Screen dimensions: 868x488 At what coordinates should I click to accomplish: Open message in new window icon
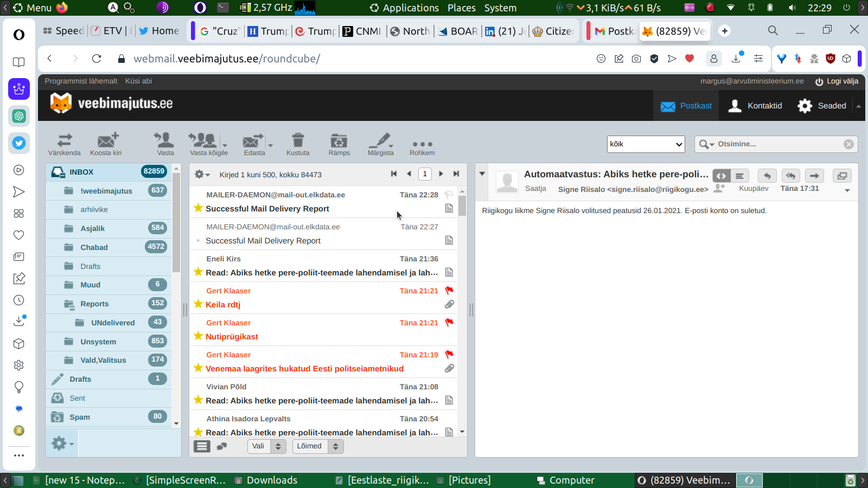click(x=842, y=176)
